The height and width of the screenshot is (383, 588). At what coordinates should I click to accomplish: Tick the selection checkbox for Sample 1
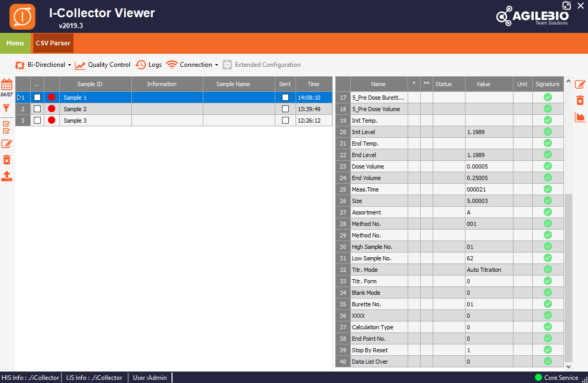pyautogui.click(x=37, y=97)
